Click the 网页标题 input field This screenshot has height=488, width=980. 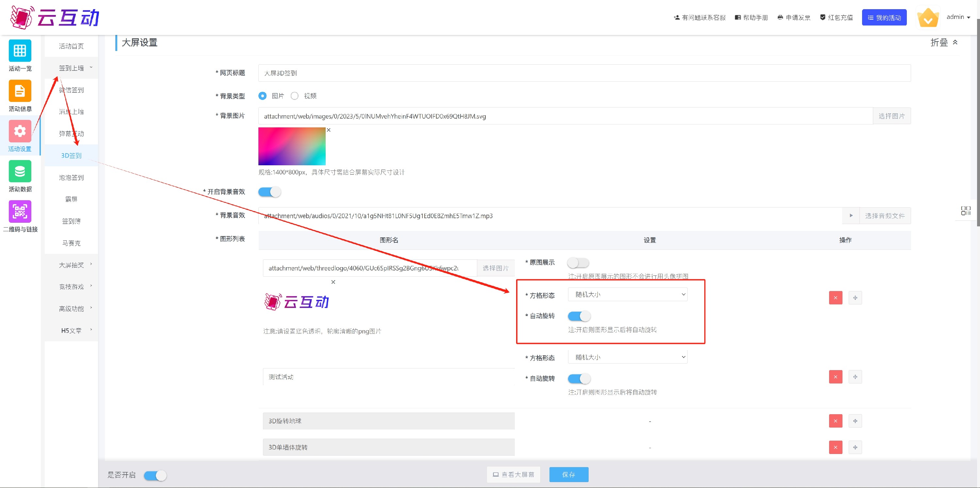584,73
